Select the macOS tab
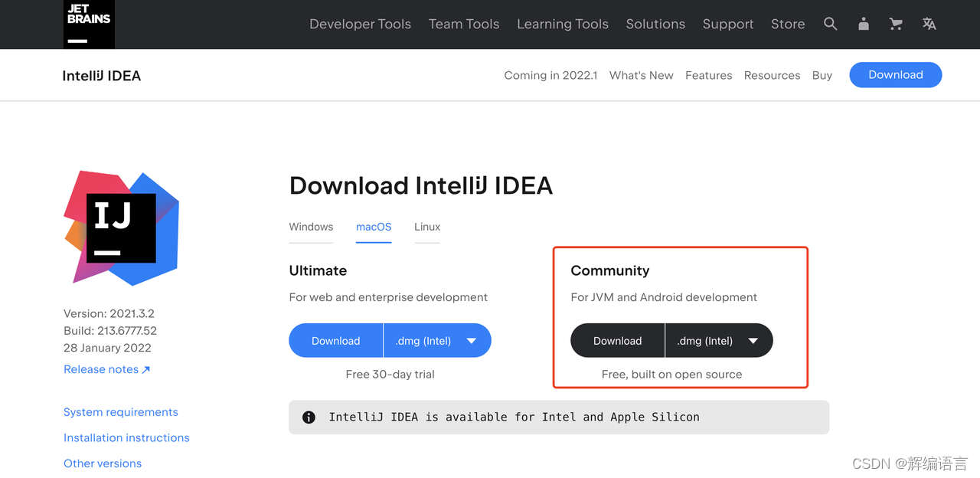The height and width of the screenshot is (478, 980). (x=374, y=227)
